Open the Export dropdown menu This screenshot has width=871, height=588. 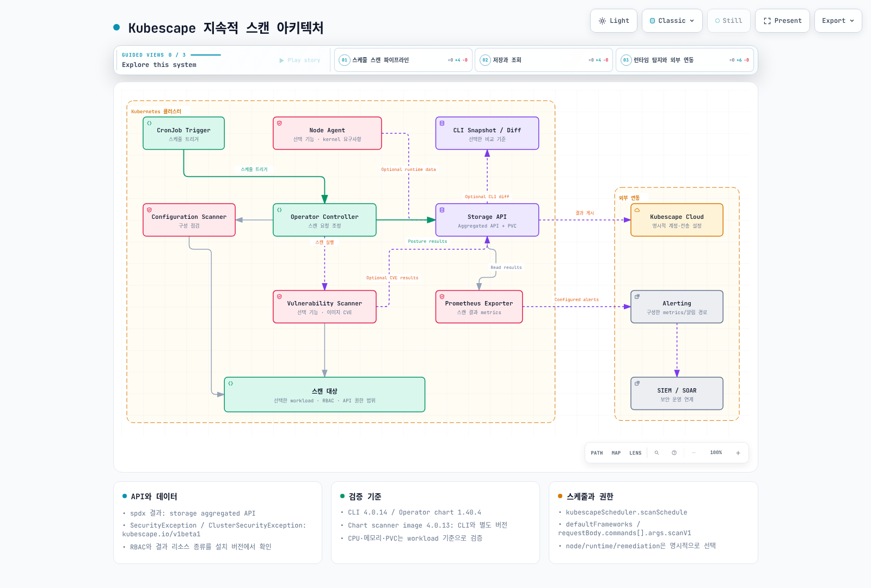[x=838, y=21]
